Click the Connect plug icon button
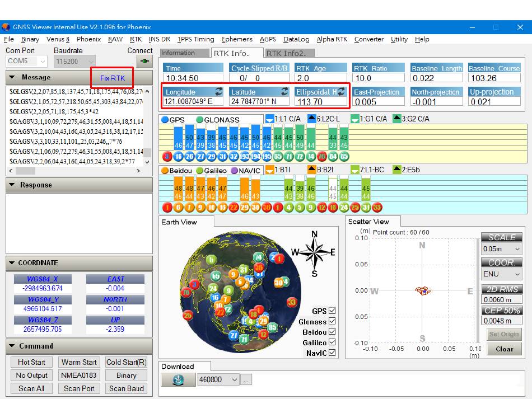Image resolution: width=532 pixels, height=399 pixels. [x=144, y=62]
